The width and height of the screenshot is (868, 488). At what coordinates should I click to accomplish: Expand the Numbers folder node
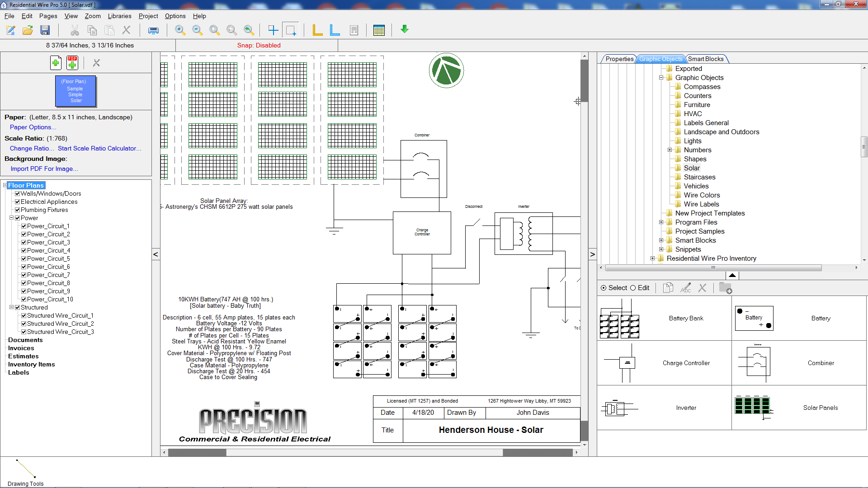click(670, 150)
